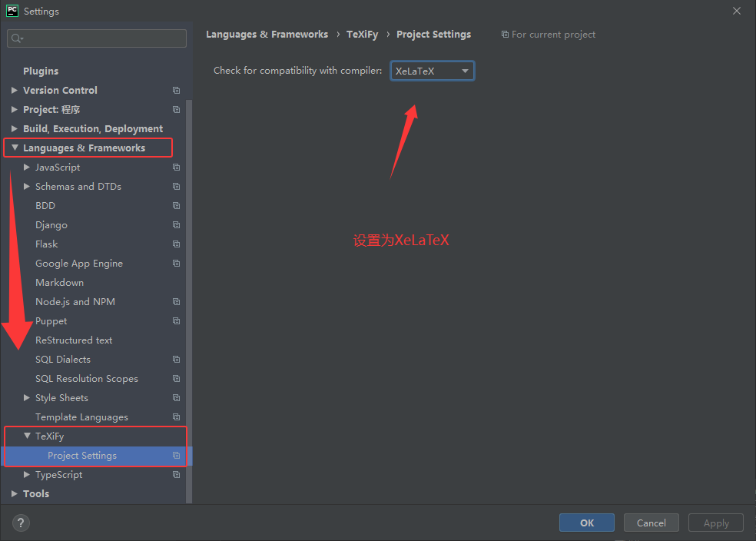
Task: Click the For current project label
Action: pos(553,35)
